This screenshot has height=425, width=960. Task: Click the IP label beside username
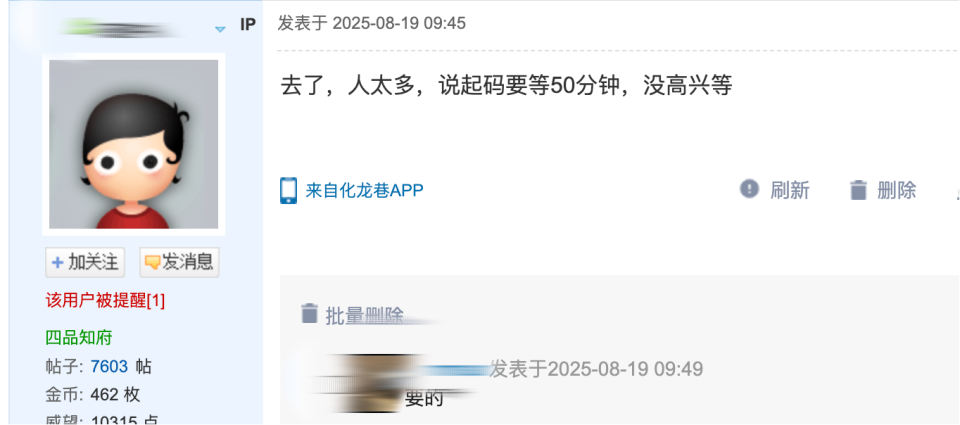point(248,25)
